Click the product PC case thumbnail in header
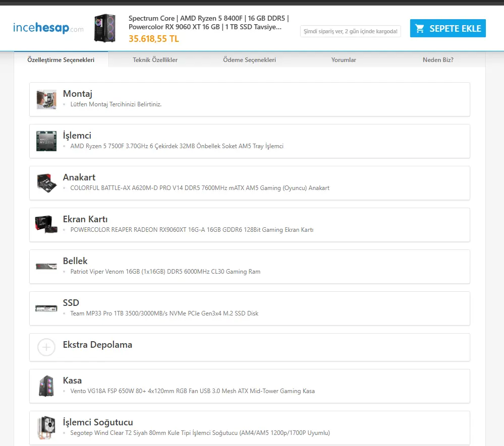The image size is (504, 446). (x=105, y=28)
